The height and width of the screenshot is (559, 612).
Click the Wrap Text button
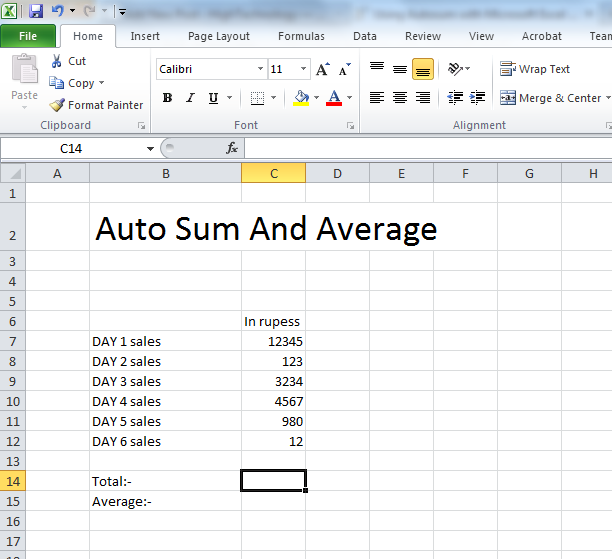tap(535, 69)
